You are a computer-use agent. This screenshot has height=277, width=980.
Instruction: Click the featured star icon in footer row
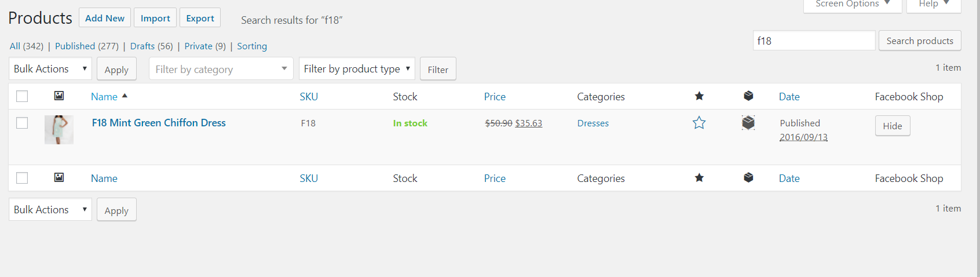tap(699, 177)
